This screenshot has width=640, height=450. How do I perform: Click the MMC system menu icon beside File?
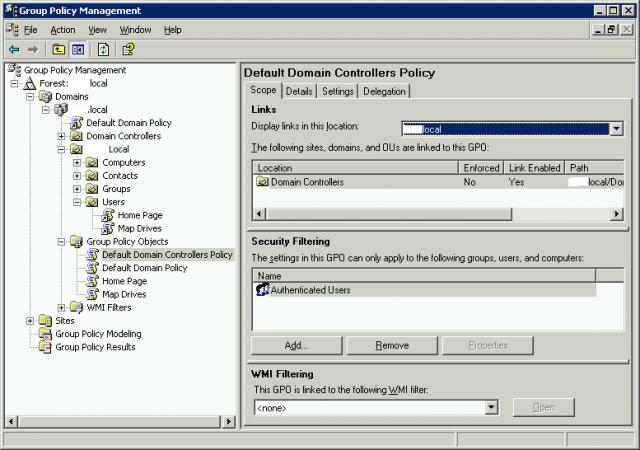[12, 30]
